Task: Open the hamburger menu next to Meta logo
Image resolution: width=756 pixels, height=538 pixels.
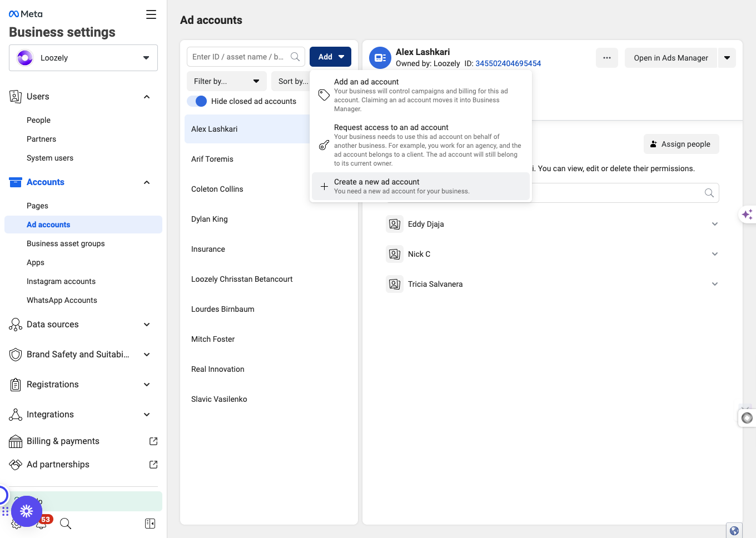Action: 151,14
